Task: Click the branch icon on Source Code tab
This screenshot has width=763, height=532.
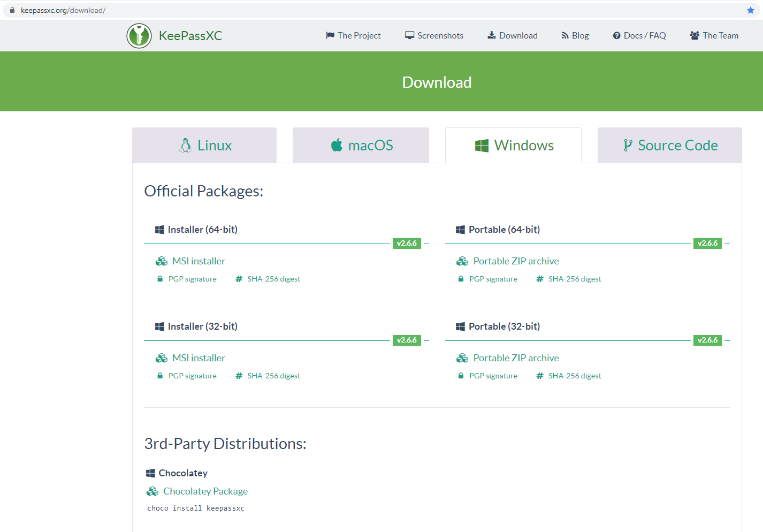Action: 628,146
